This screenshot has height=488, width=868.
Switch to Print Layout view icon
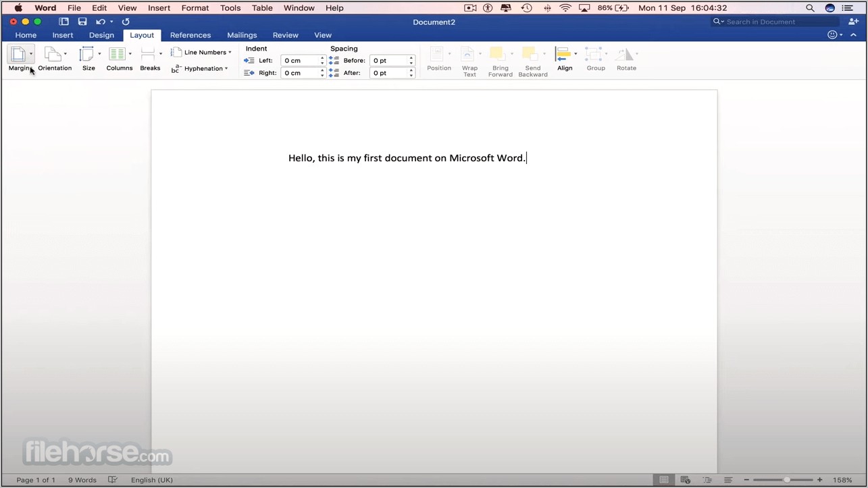(x=664, y=480)
